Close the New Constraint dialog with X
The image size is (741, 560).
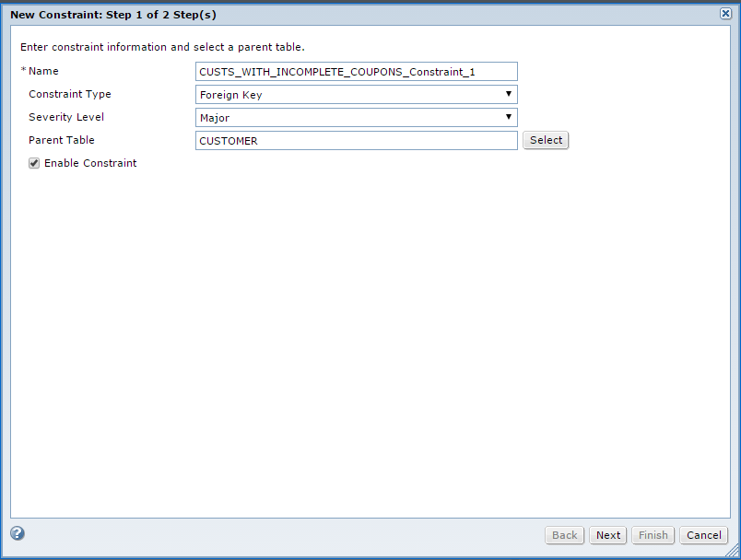tap(725, 13)
